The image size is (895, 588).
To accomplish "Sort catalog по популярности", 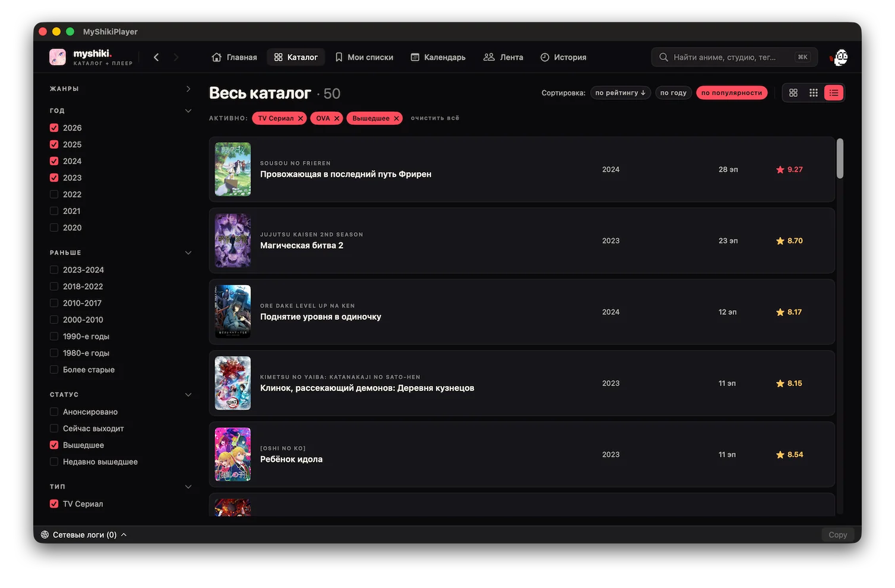I will click(732, 93).
